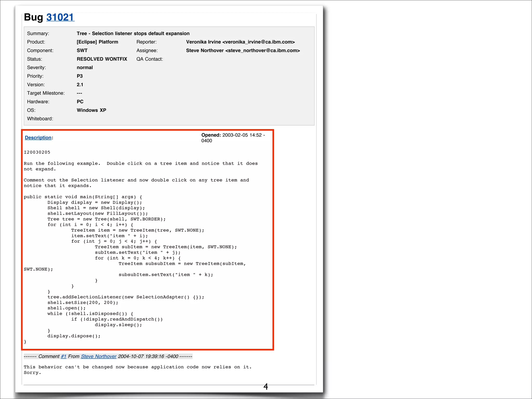
Task: Click status value 'RESOLVED WONTFIX'
Action: (x=102, y=59)
